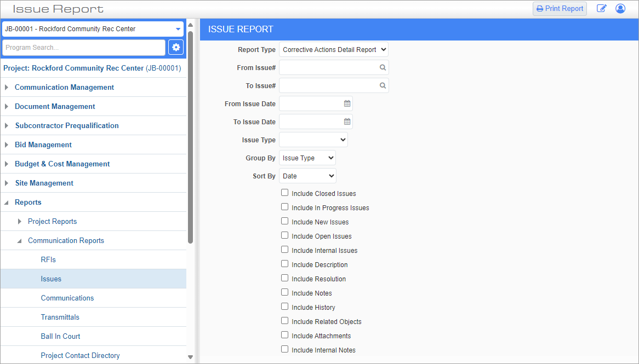Open calendar picker for From Issue Date
639x364 pixels.
coord(347,103)
